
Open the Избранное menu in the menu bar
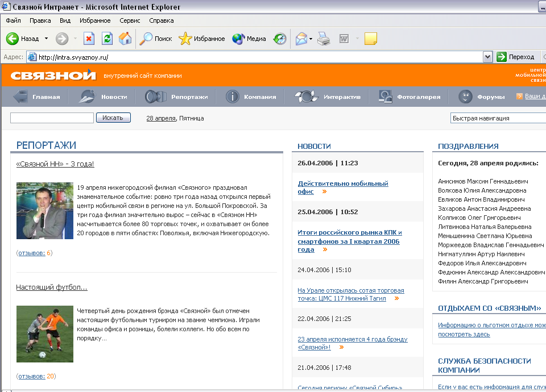coord(95,20)
